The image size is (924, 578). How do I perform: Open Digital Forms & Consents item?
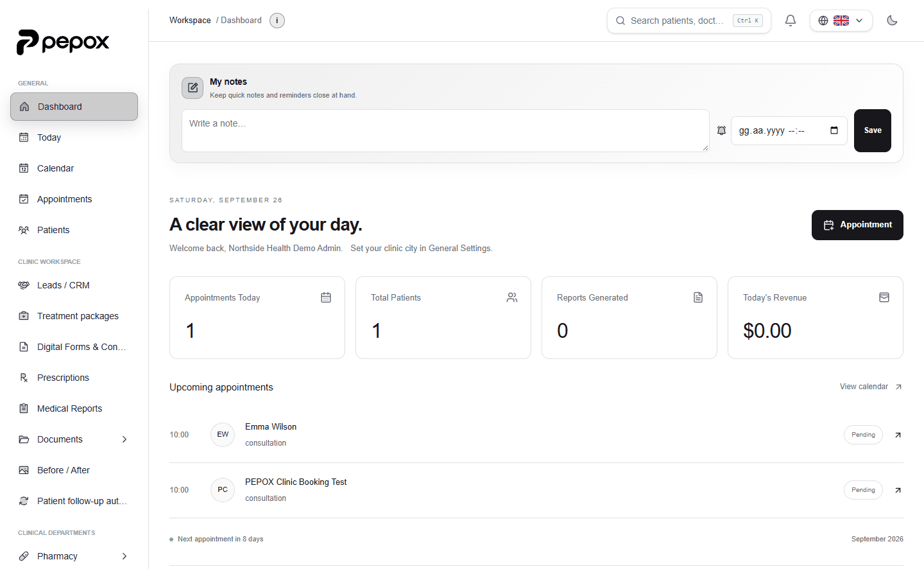(x=74, y=347)
